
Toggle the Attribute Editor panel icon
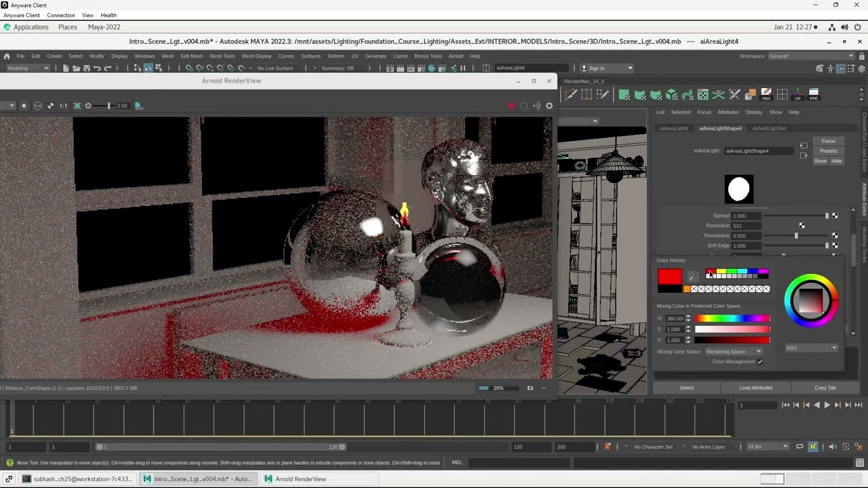841,68
